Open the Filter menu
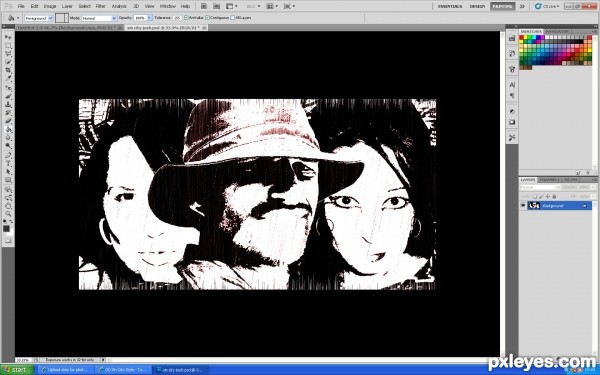 coord(101,6)
